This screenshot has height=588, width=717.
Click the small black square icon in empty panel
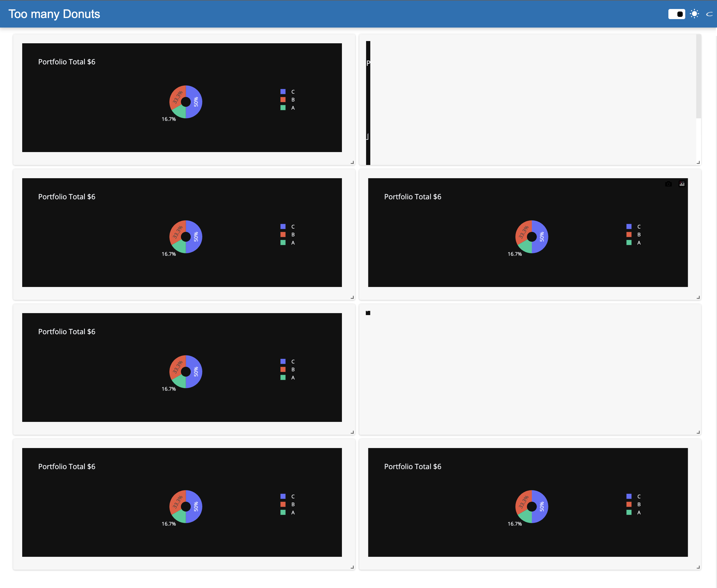pos(368,313)
